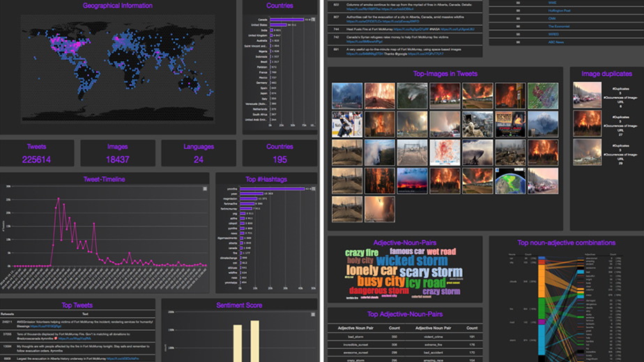The width and height of the screenshot is (644, 362).
Task: Click the highest peak point on Tweet-Timeline
Action: point(58,199)
